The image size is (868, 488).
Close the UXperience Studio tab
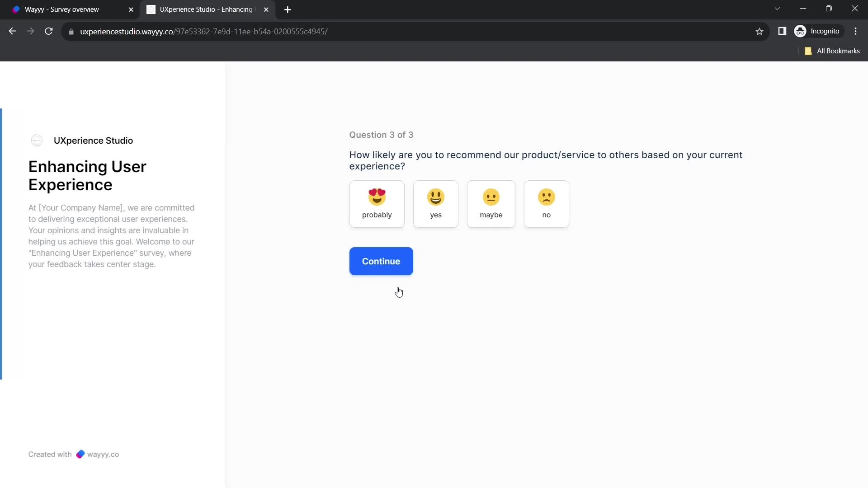[266, 9]
